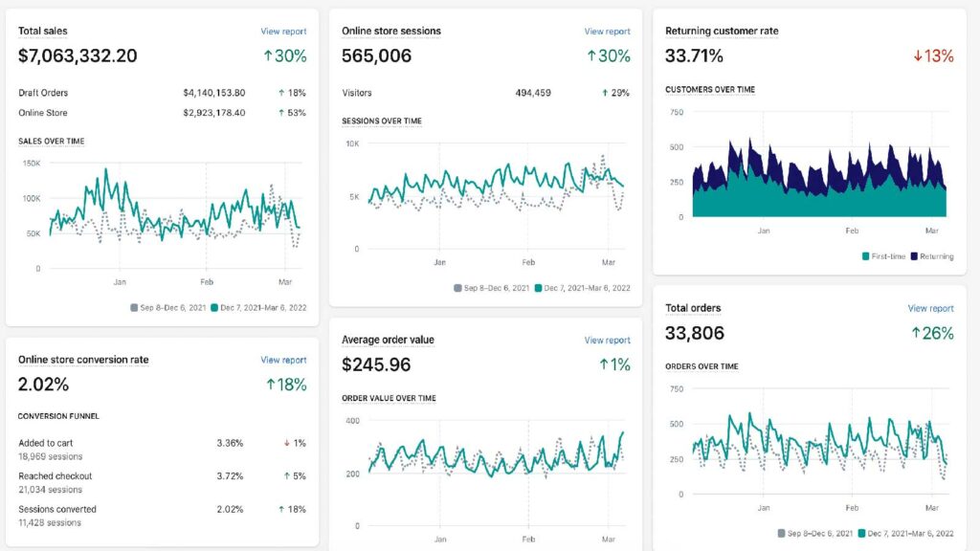Open View report link for Total sales
Image resolution: width=980 pixels, height=551 pixels.
tap(283, 32)
